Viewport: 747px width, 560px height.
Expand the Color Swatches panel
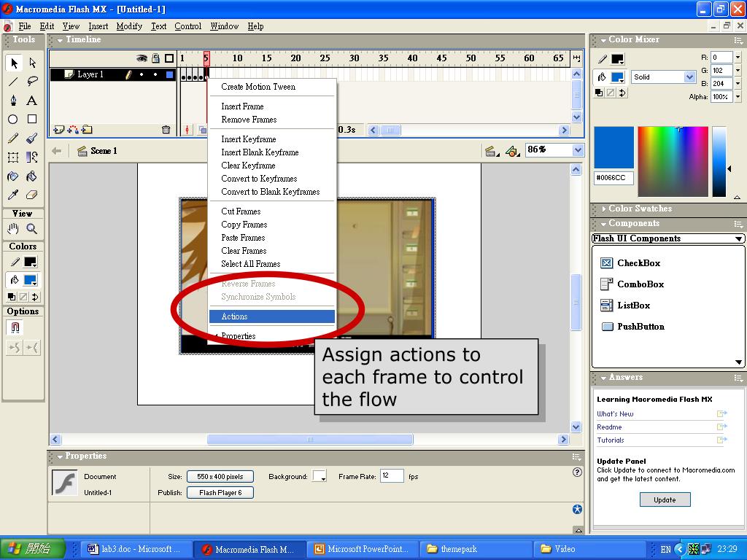[x=603, y=209]
